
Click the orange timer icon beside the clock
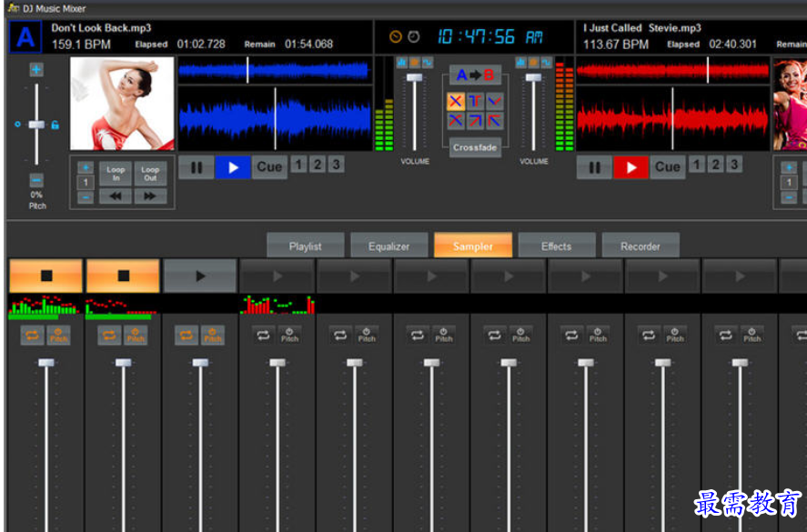[x=395, y=36]
